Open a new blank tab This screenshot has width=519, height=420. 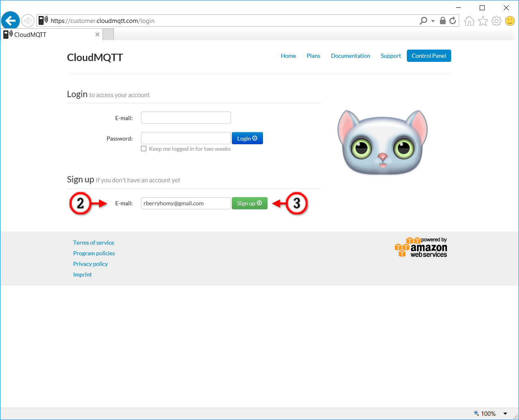[108, 34]
